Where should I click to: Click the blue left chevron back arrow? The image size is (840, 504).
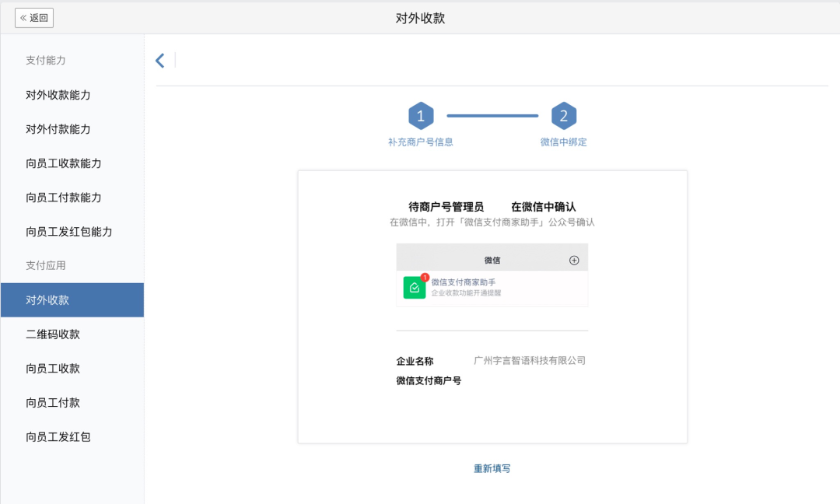point(160,61)
